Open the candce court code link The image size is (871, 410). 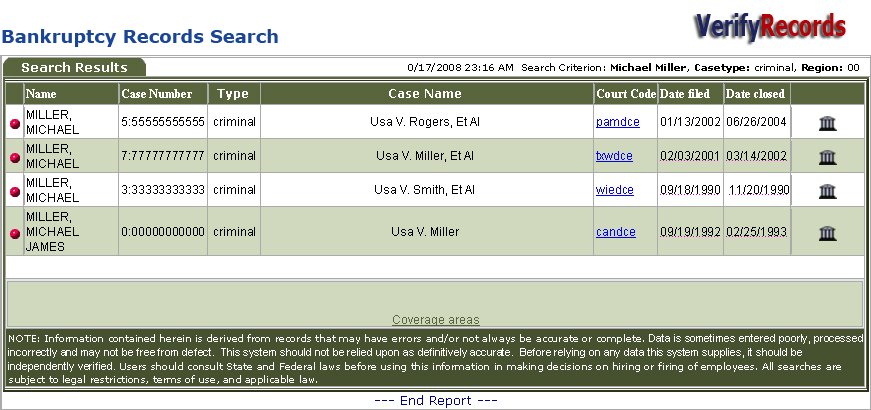click(616, 232)
